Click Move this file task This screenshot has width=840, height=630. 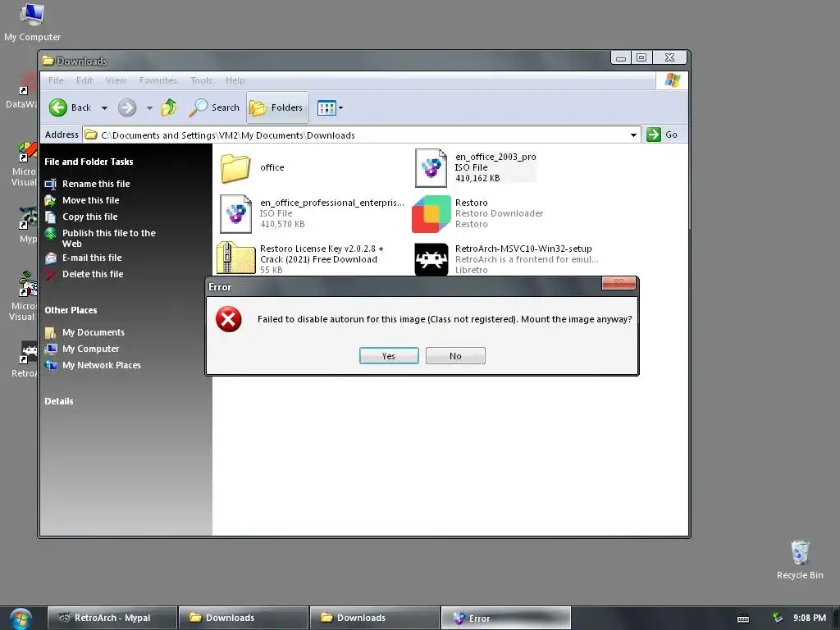click(90, 200)
